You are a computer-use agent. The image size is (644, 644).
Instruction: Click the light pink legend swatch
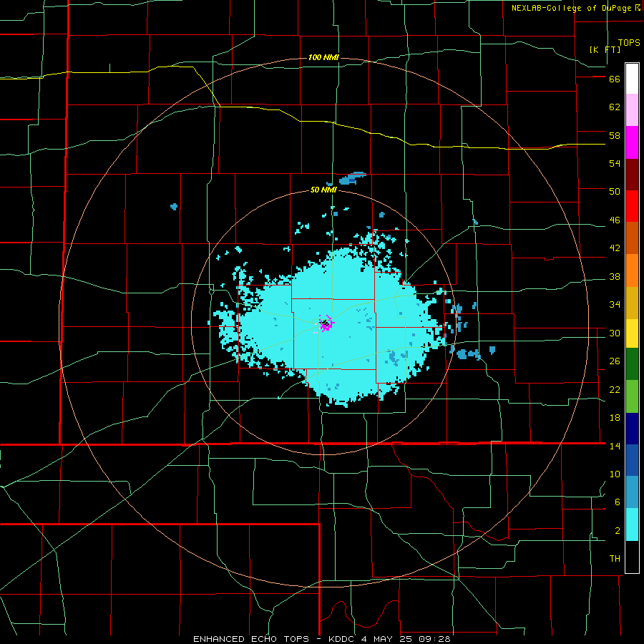[x=632, y=109]
